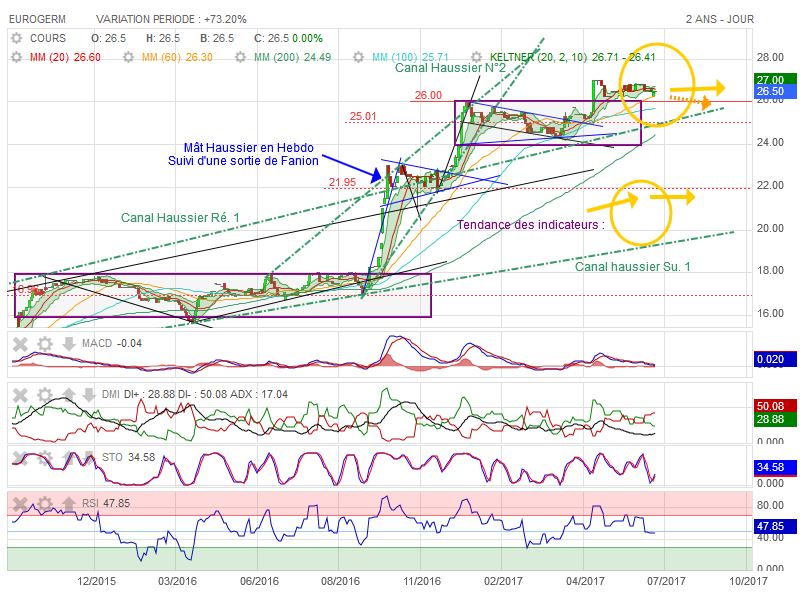The width and height of the screenshot is (803, 593).
Task: Click the high price H: 26.5
Action: (x=163, y=38)
